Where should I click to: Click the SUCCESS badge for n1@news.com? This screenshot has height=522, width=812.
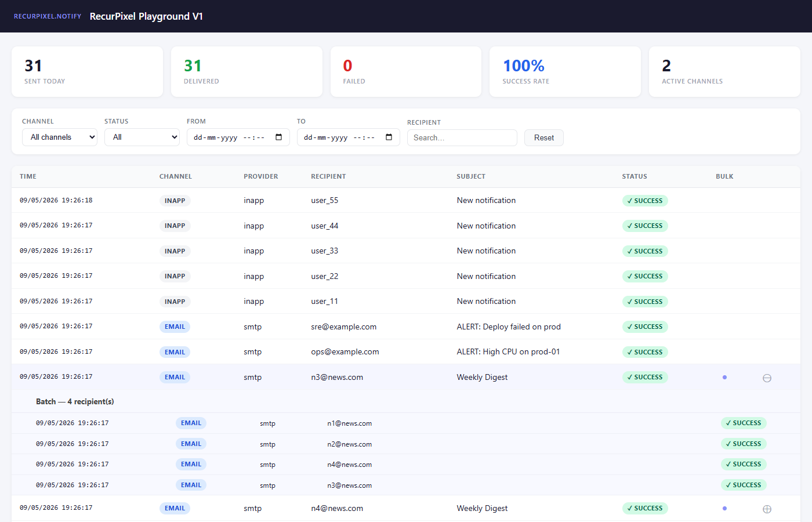[x=744, y=423]
